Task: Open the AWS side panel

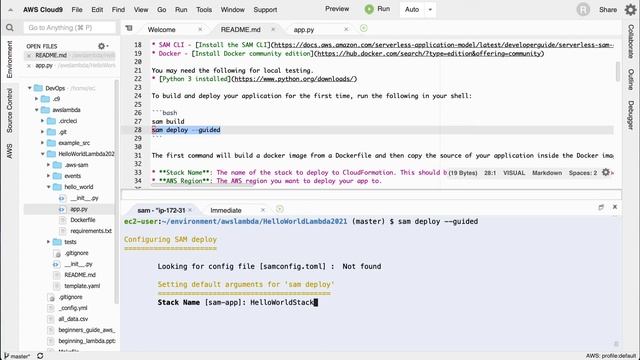Action: point(9,151)
